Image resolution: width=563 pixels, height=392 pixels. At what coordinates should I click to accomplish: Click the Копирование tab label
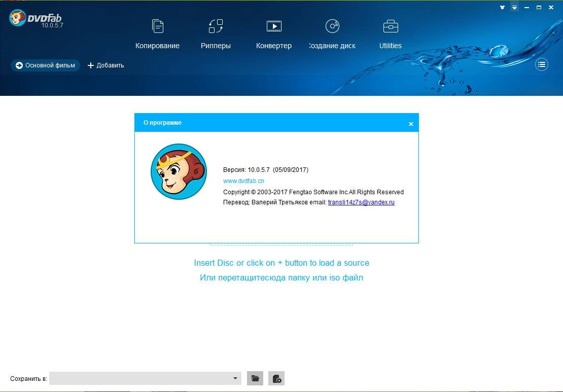[x=157, y=46]
